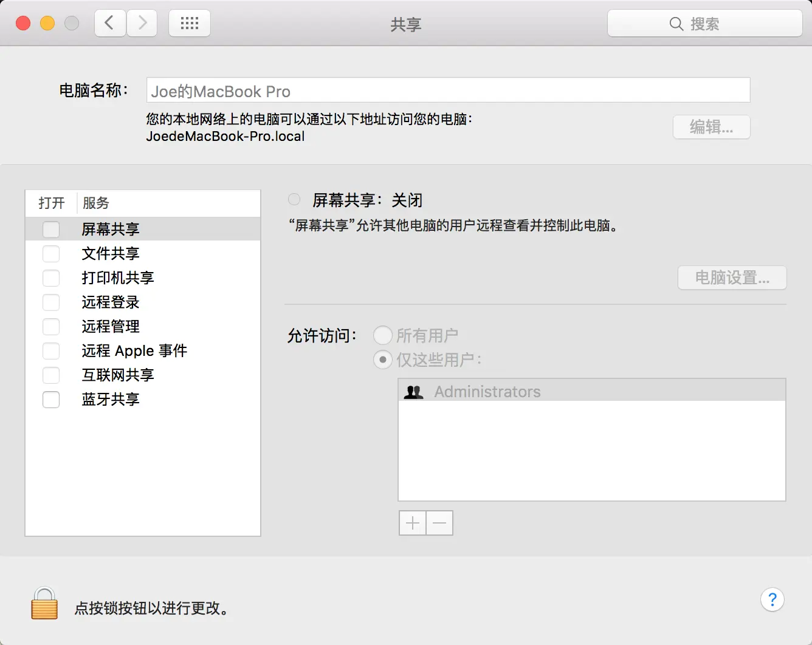The height and width of the screenshot is (645, 812).
Task: Select 互联网共享 service row
Action: 143,375
